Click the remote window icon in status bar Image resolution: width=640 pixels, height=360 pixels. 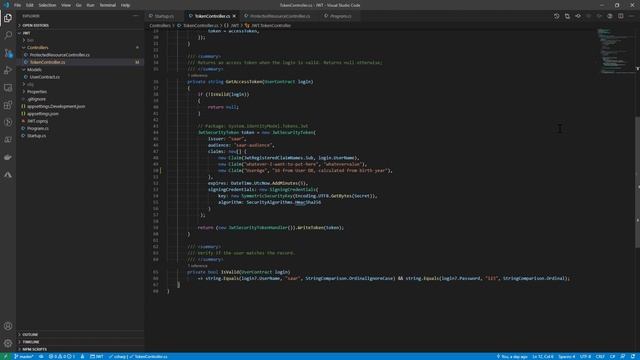pos(6,356)
